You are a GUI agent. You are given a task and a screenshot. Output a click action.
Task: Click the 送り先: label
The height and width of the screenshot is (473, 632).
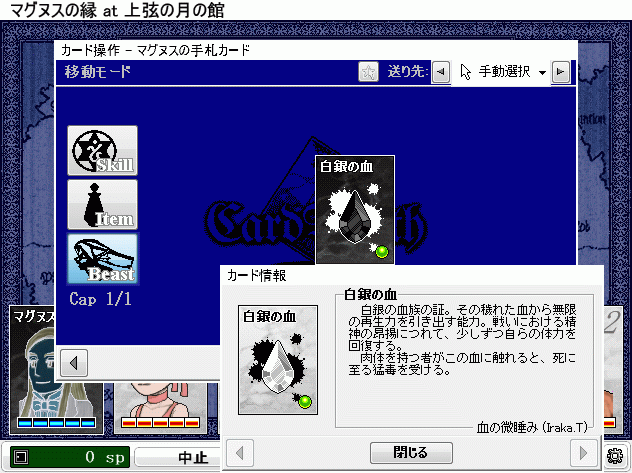pyautogui.click(x=407, y=72)
